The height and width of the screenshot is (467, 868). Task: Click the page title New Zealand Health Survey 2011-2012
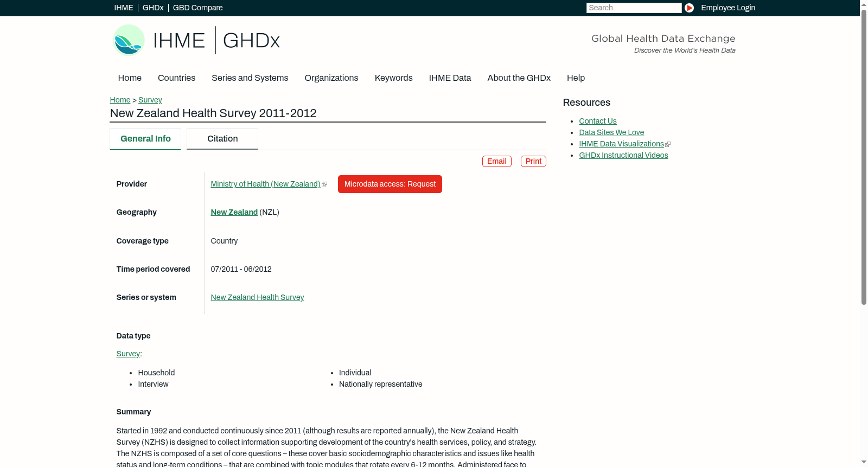pyautogui.click(x=213, y=113)
